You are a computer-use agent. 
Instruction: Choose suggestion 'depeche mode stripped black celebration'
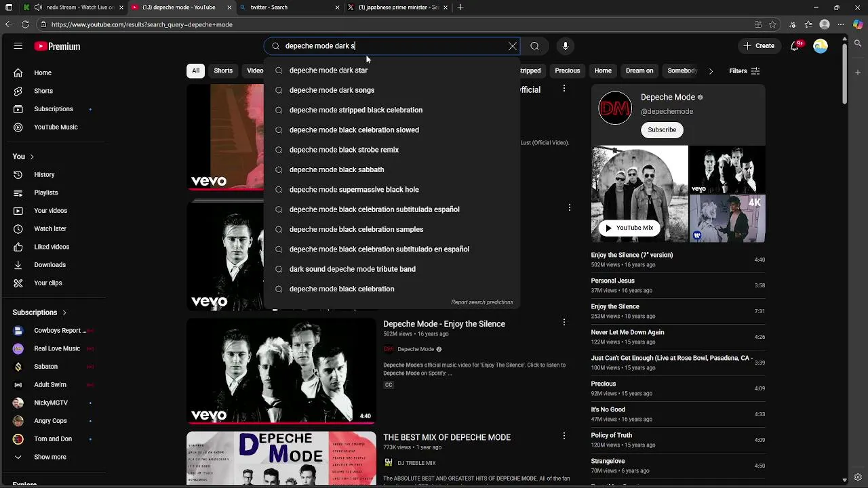[392, 110]
